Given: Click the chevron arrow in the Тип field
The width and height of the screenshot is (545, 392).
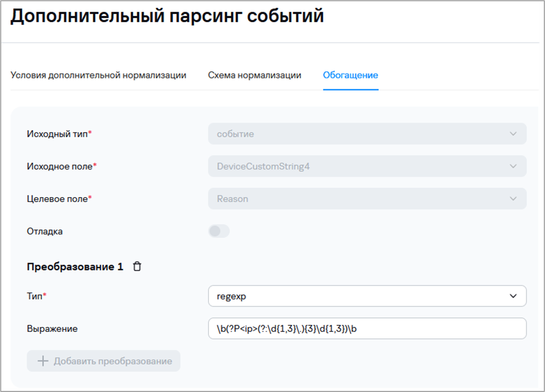Looking at the screenshot, I should (513, 296).
